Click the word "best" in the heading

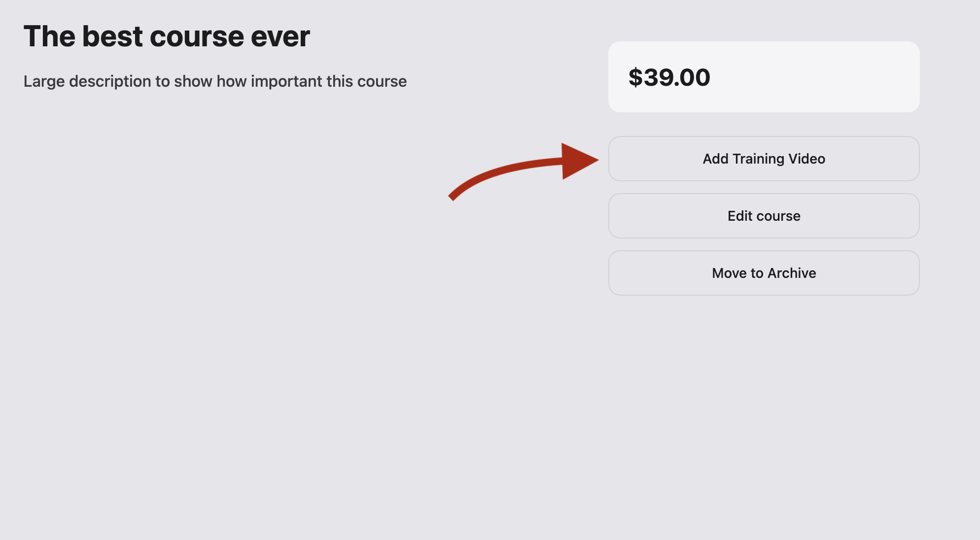[112, 36]
